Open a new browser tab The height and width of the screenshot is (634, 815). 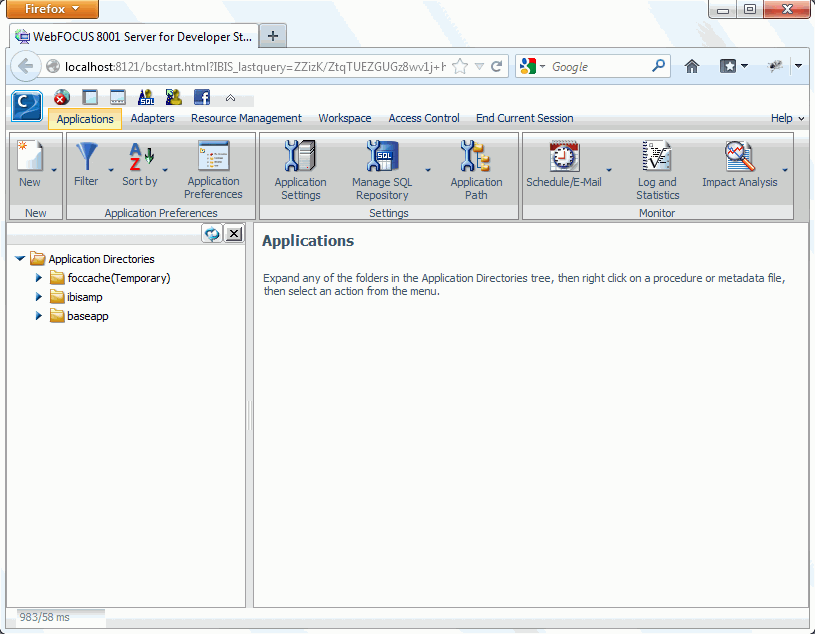272,36
